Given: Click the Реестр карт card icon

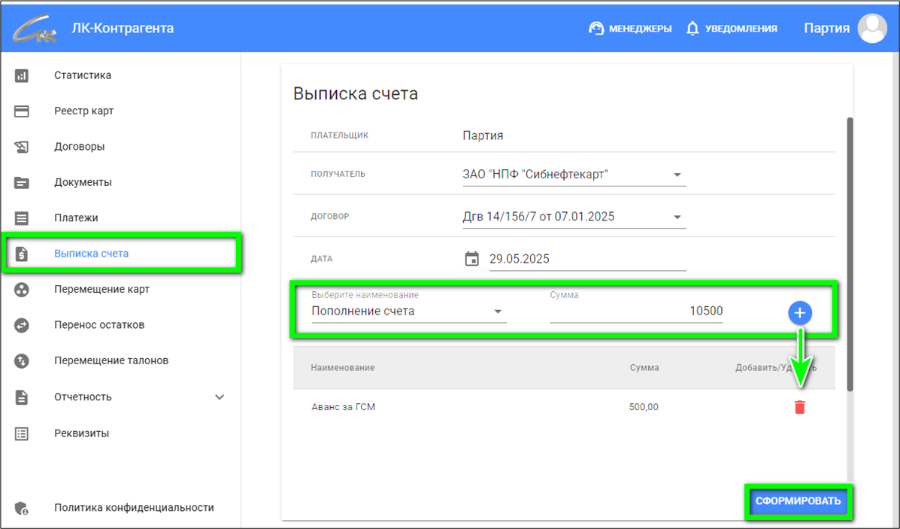Looking at the screenshot, I should [x=21, y=111].
